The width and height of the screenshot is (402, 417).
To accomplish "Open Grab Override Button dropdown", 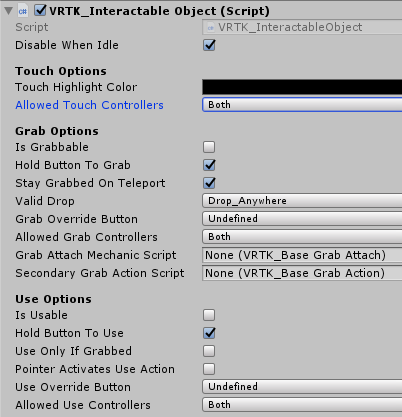I will [302, 219].
